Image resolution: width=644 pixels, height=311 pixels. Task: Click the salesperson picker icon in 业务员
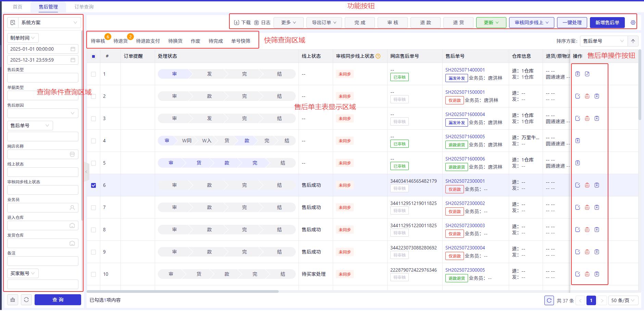pyautogui.click(x=72, y=208)
